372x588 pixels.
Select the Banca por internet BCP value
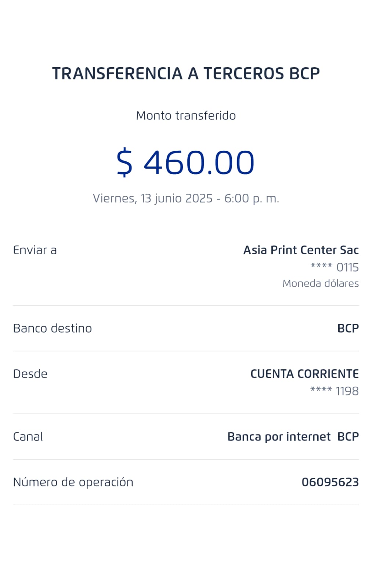click(293, 437)
